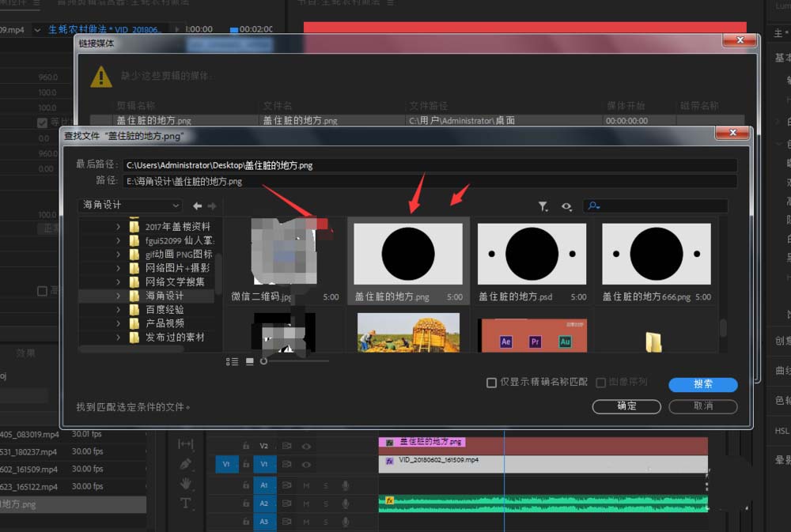The width and height of the screenshot is (791, 532).
Task: Target track V2 in timeline header
Action: tap(264, 446)
